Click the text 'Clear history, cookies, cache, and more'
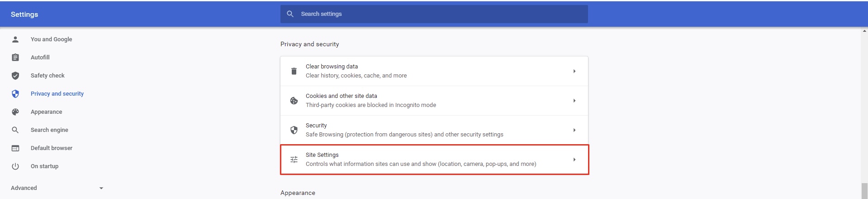The image size is (868, 199). pos(356,76)
